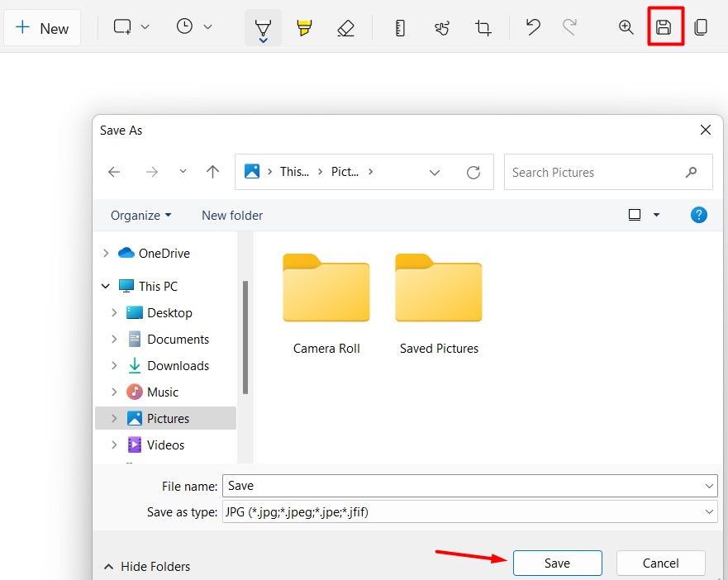
Task: Open the zoom magnifier tool
Action: point(626,27)
